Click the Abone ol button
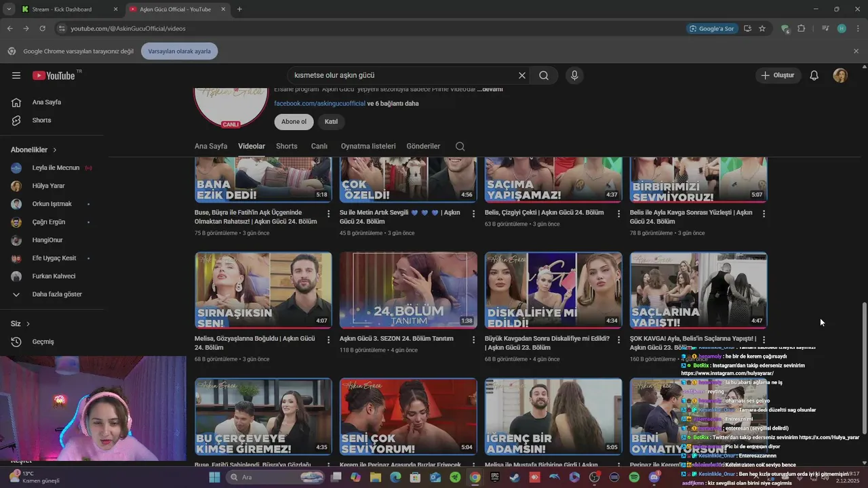 coord(294,122)
